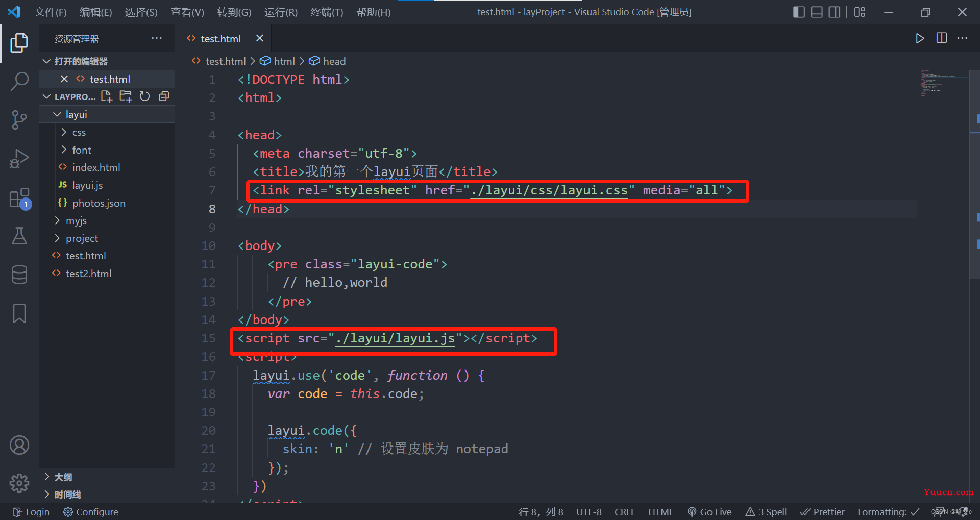Open the Explorer view in activity bar
Image resolution: width=980 pixels, height=520 pixels.
click(x=19, y=43)
